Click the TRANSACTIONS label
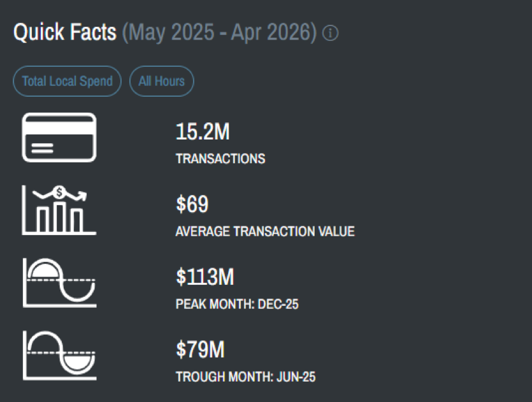The width and height of the screenshot is (532, 402). 220,159
